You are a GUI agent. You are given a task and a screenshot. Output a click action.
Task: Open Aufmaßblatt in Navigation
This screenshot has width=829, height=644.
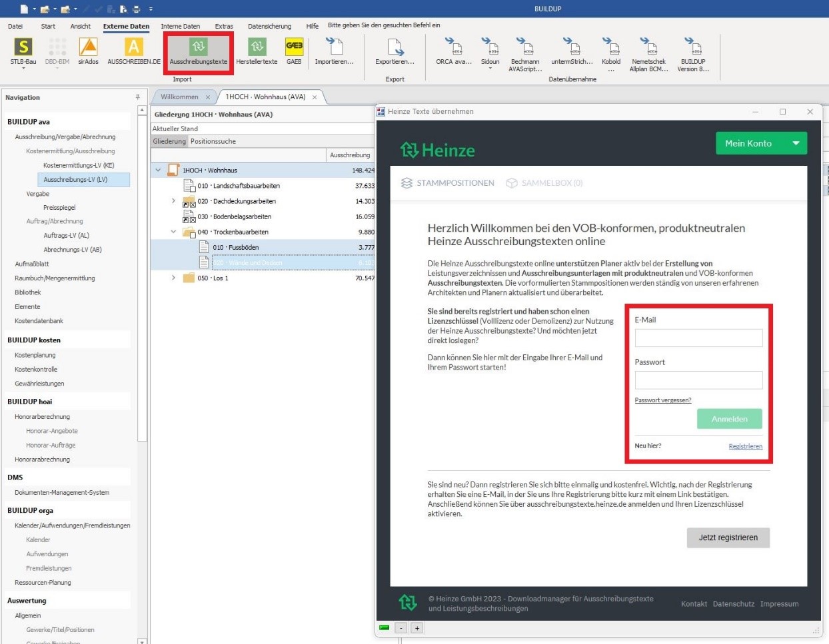pyautogui.click(x=32, y=264)
